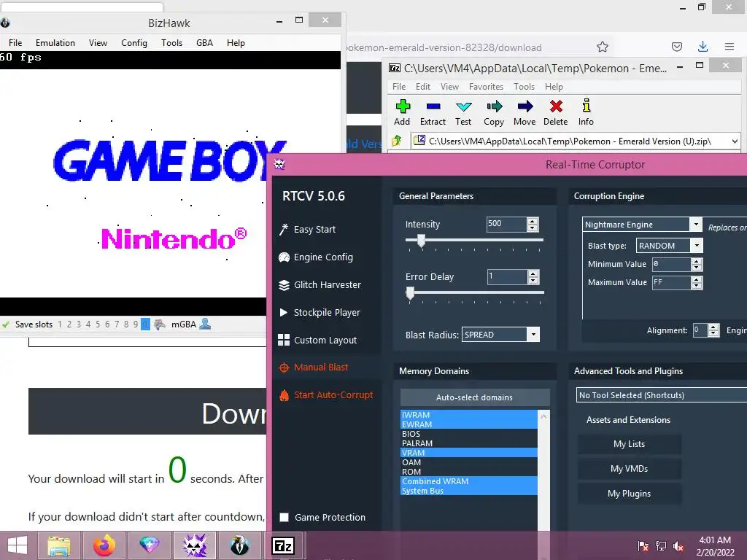Toggle EWRAM memory domain
This screenshot has width=747, height=560.
[x=469, y=424]
